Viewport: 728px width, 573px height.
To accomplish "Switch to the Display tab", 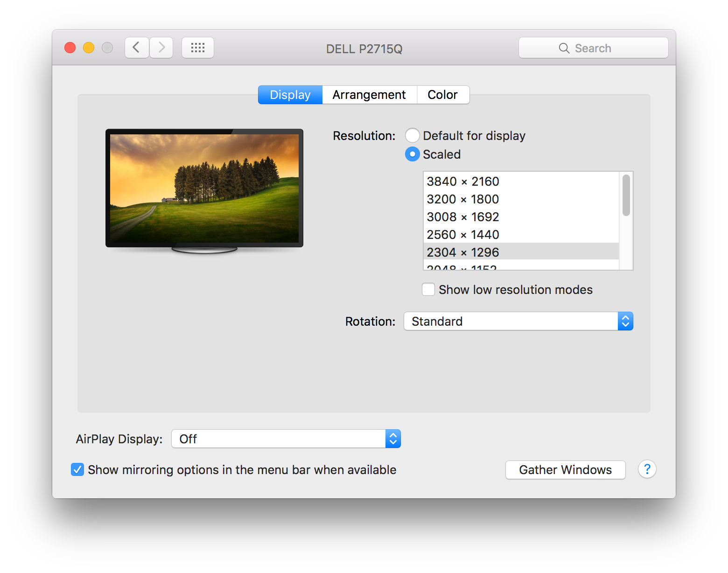I will click(x=290, y=95).
